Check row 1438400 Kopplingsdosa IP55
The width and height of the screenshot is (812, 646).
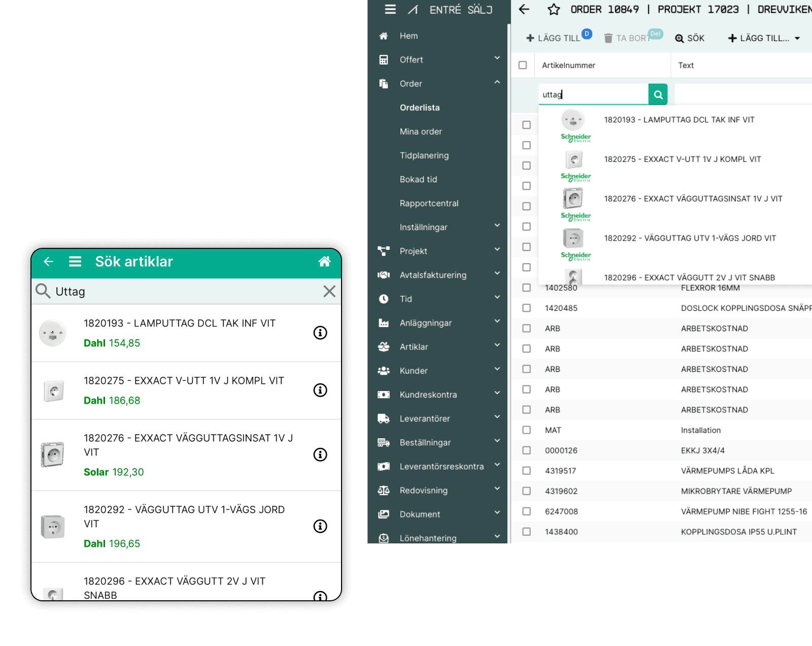click(x=527, y=532)
